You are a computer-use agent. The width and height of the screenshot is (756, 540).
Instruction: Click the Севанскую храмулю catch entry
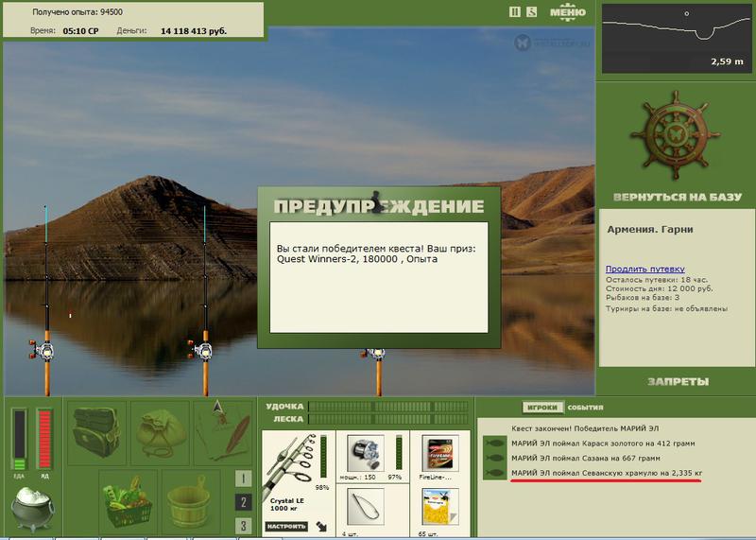pyautogui.click(x=607, y=473)
